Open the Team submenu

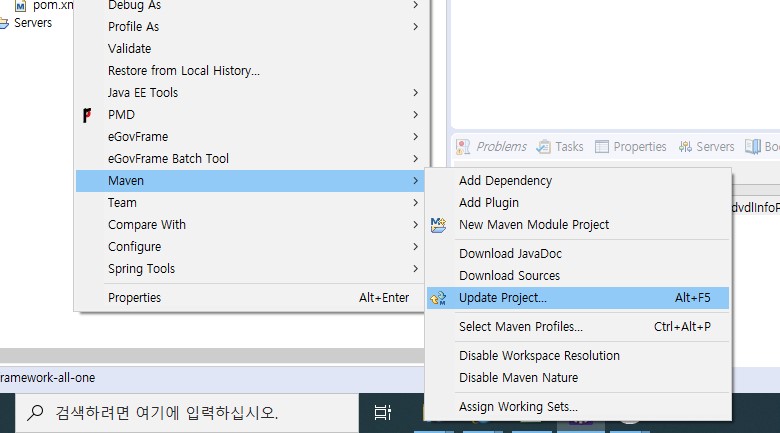250,203
